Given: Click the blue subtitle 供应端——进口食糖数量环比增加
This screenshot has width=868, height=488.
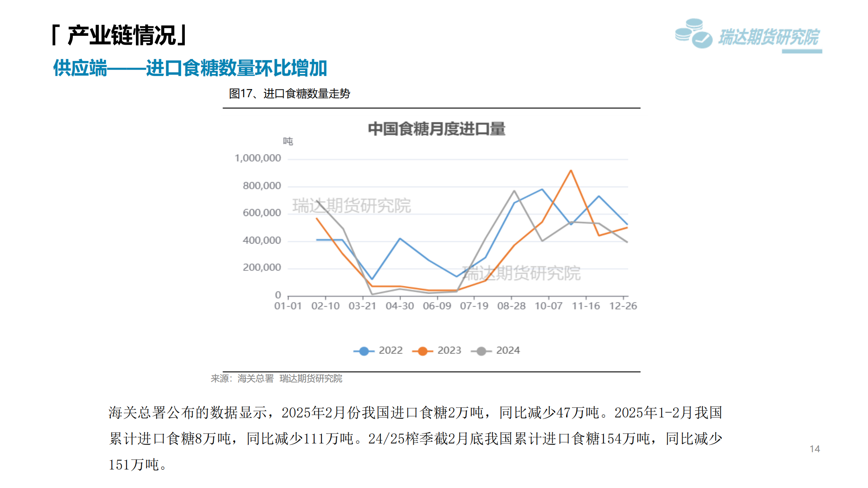Looking at the screenshot, I should point(190,68).
